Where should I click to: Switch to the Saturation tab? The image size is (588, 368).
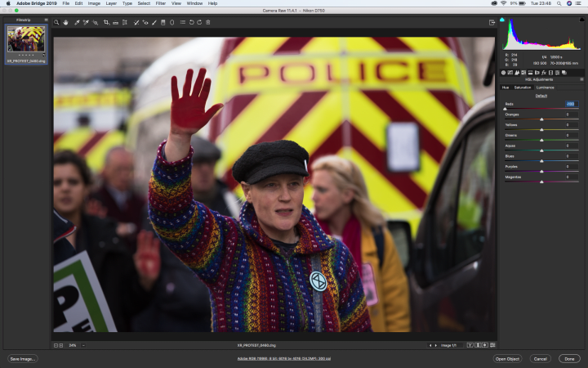pos(523,88)
